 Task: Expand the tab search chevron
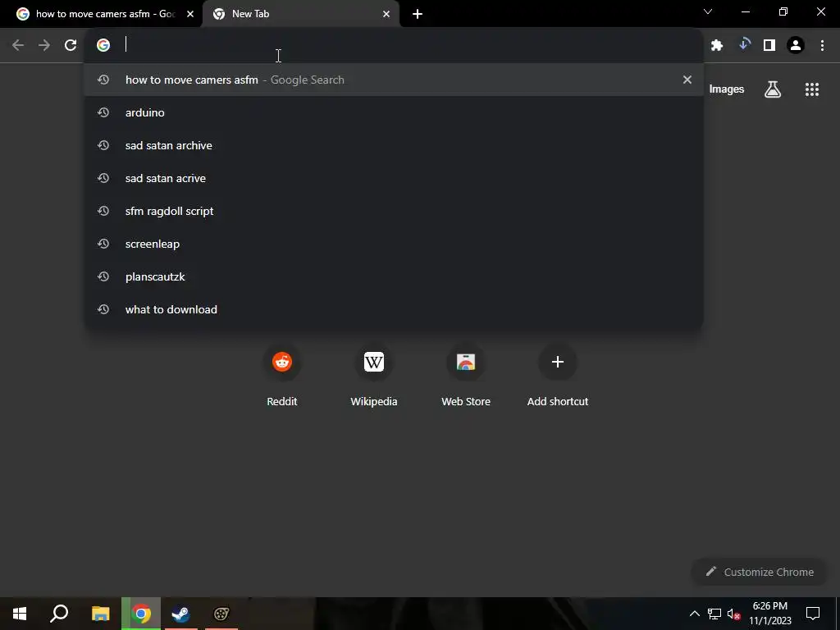(708, 11)
